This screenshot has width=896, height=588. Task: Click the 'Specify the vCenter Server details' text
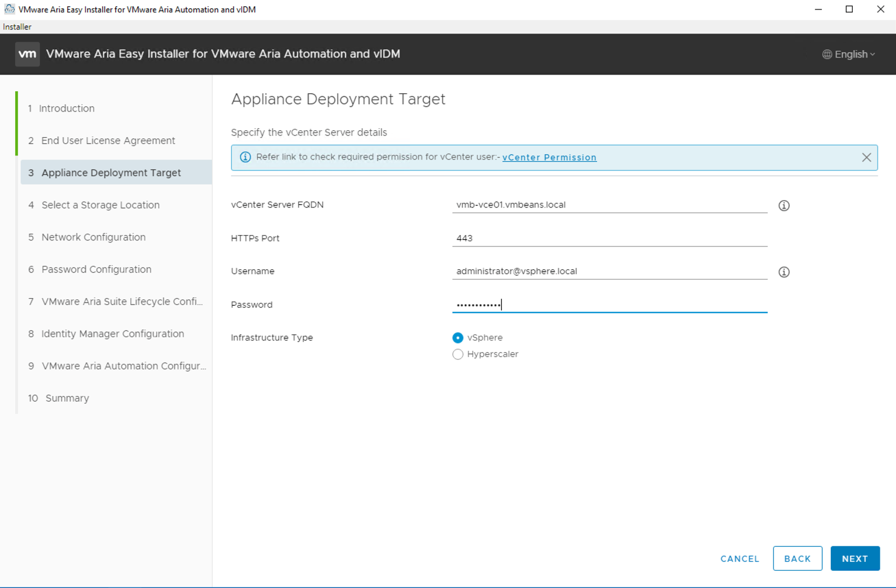308,132
